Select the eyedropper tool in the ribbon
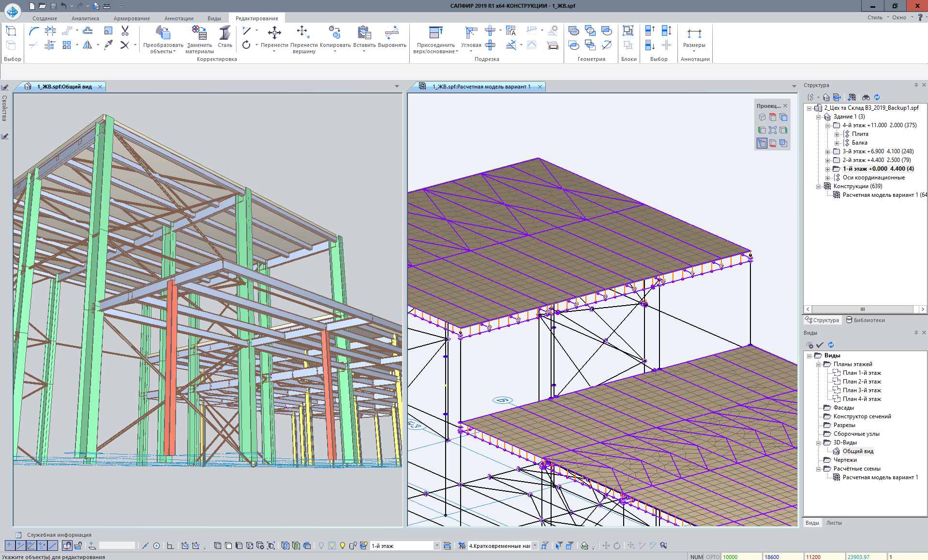The height and width of the screenshot is (560, 928). [108, 45]
